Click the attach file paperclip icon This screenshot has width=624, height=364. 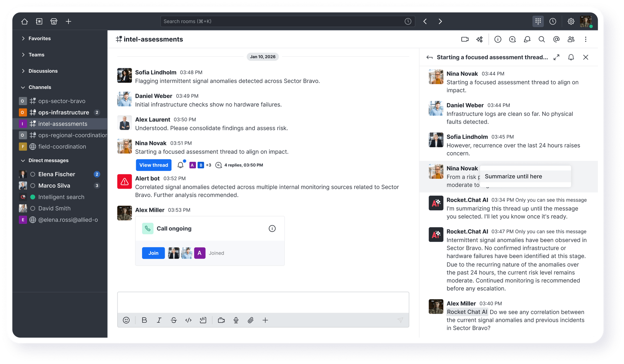[x=251, y=320]
